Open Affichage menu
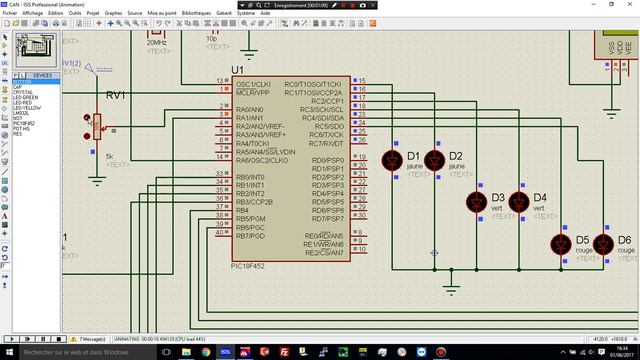Screen dimensions: 640x360 pyautogui.click(x=32, y=13)
